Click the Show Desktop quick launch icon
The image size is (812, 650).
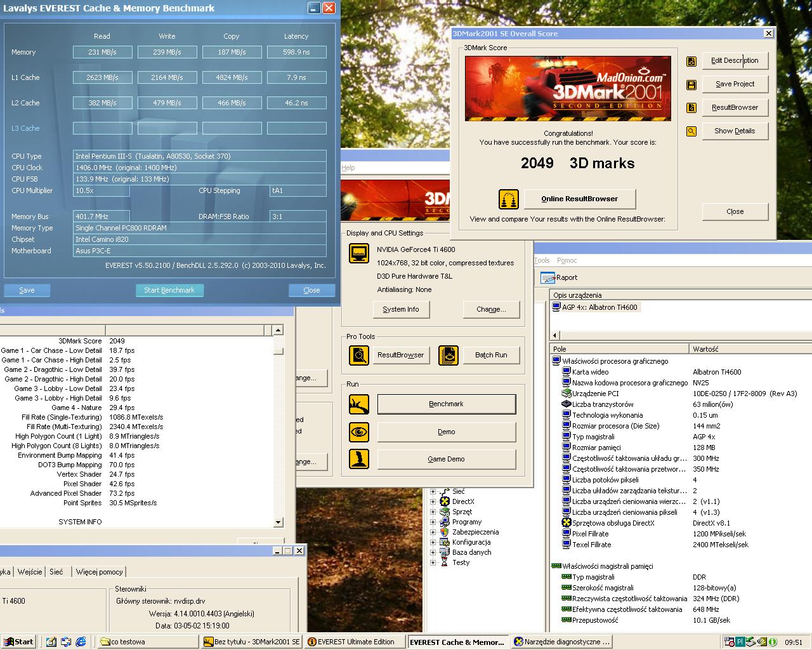(51, 642)
